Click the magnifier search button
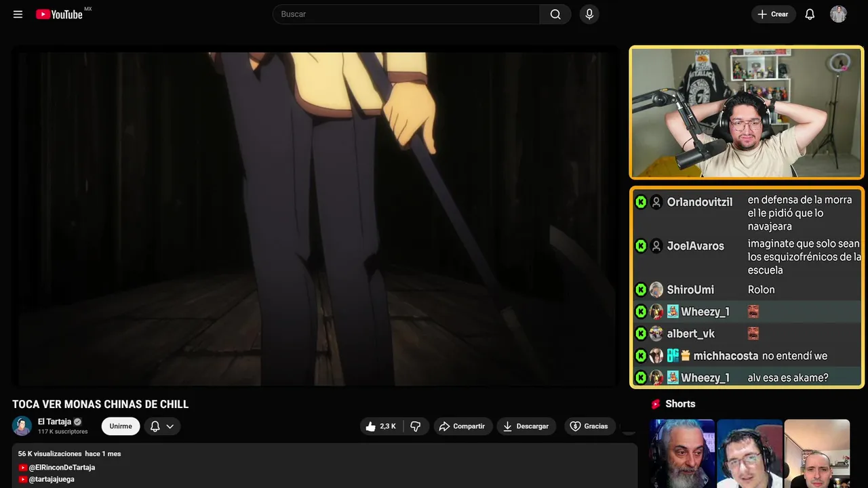The width and height of the screenshot is (868, 488). [555, 14]
